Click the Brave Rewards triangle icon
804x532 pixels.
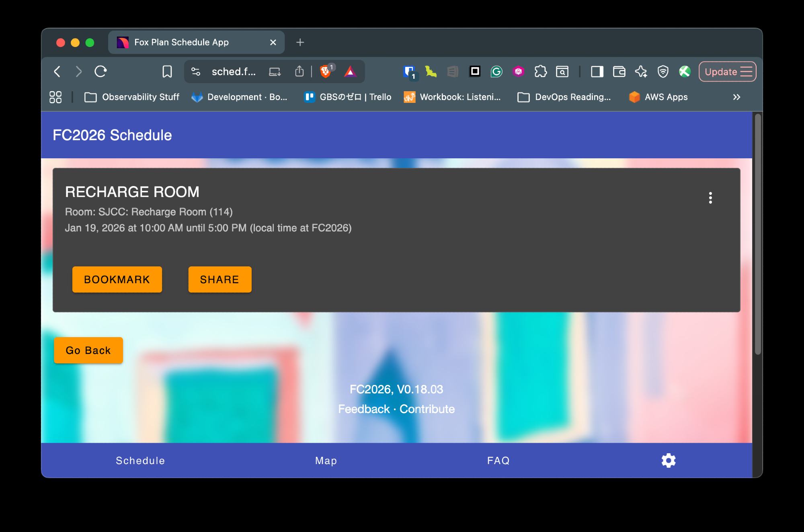[x=350, y=72]
